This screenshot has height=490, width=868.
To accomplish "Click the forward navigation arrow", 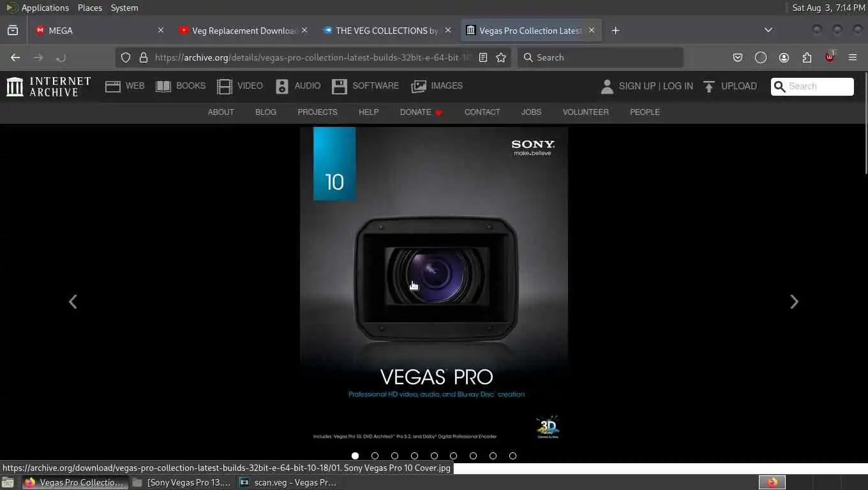I will pyautogui.click(x=38, y=57).
